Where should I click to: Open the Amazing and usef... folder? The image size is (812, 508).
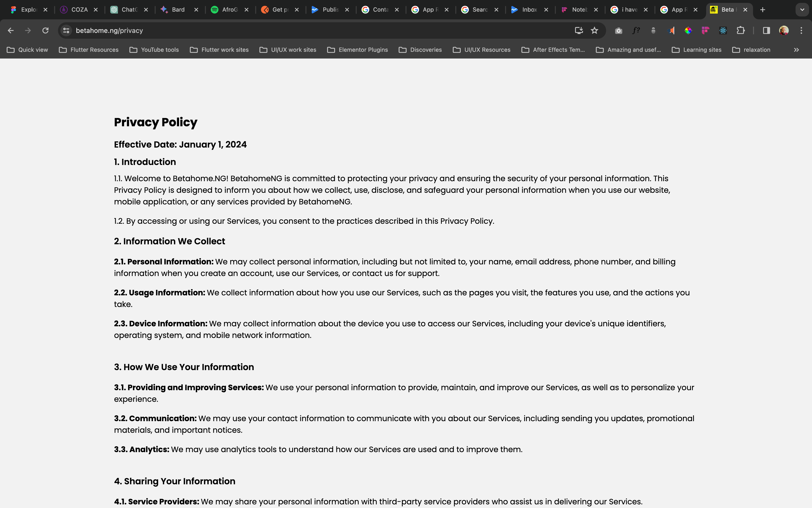629,50
